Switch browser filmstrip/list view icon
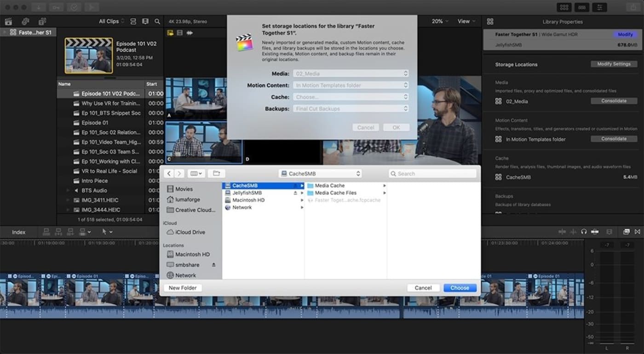The image size is (644, 354). [145, 21]
